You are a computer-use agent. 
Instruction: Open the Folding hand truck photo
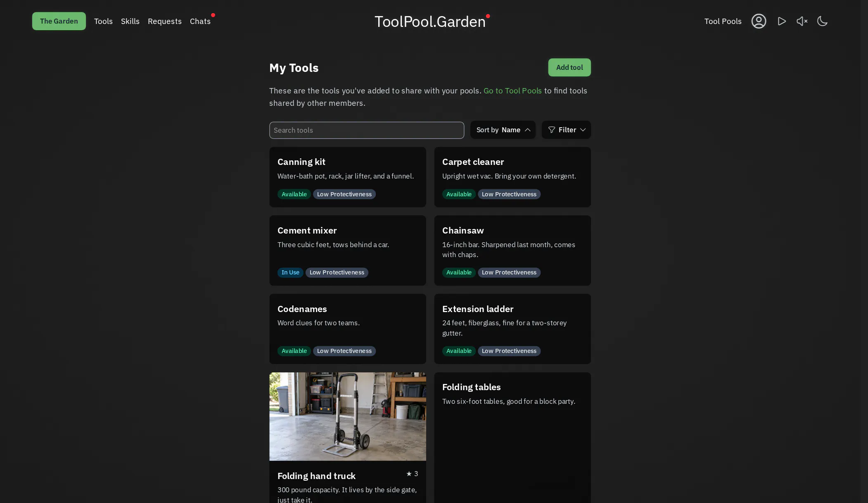pyautogui.click(x=348, y=416)
